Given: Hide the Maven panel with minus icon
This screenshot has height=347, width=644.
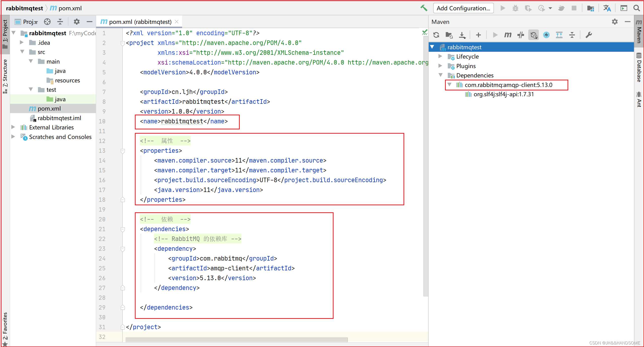Looking at the screenshot, I should click(x=627, y=22).
